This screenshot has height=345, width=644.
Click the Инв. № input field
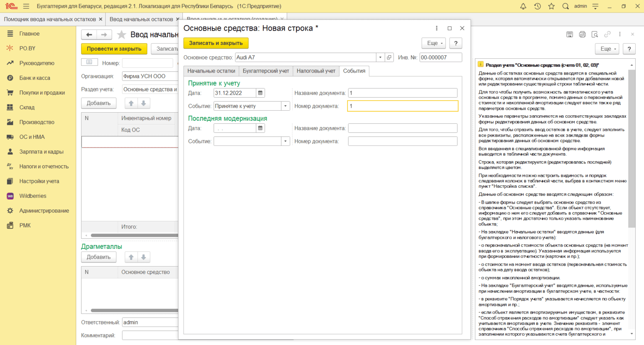441,57
